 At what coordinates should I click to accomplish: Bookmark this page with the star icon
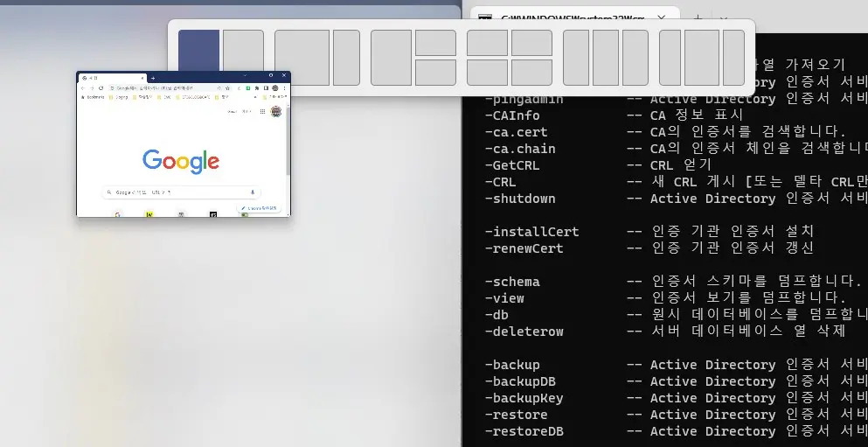click(x=227, y=88)
